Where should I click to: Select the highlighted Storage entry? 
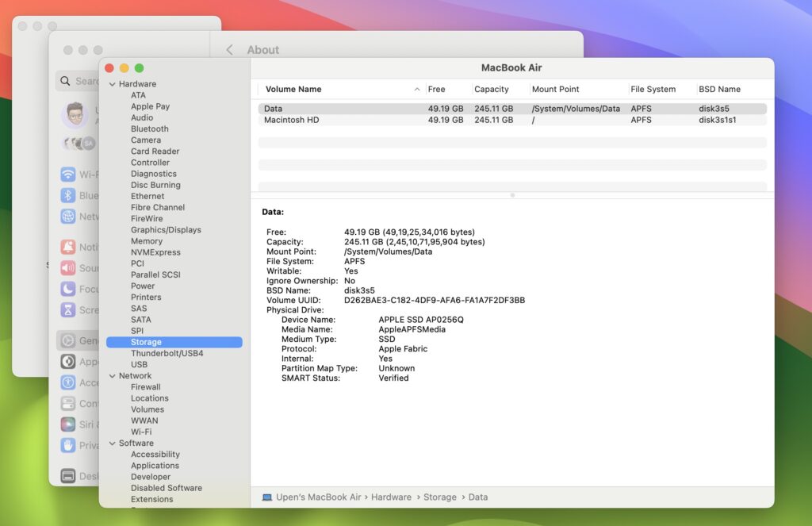pyautogui.click(x=174, y=342)
